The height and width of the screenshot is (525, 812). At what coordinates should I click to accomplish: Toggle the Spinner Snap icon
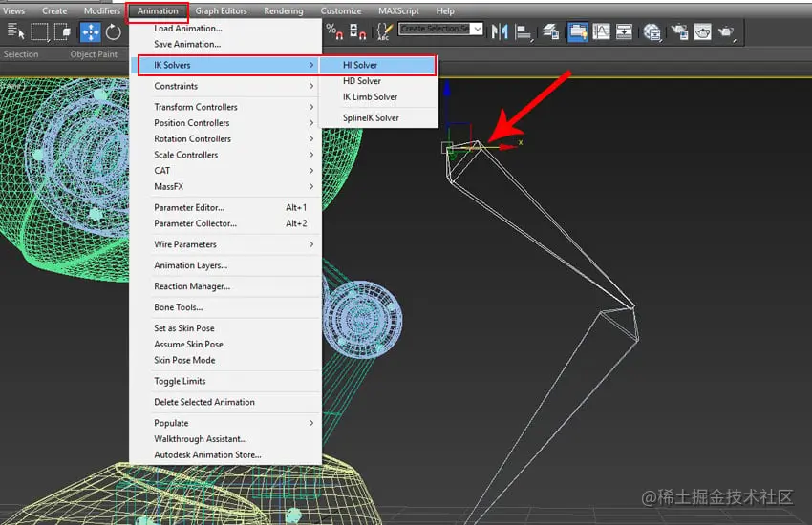tap(357, 32)
